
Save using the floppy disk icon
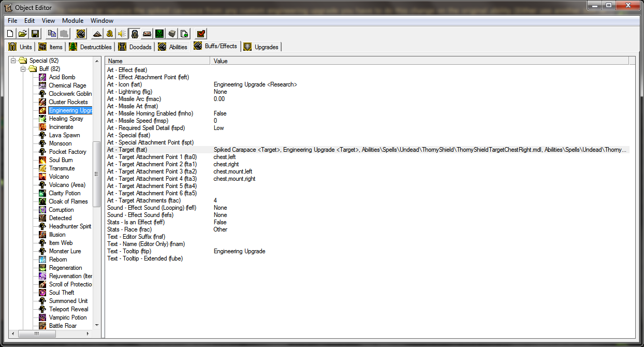pyautogui.click(x=35, y=34)
